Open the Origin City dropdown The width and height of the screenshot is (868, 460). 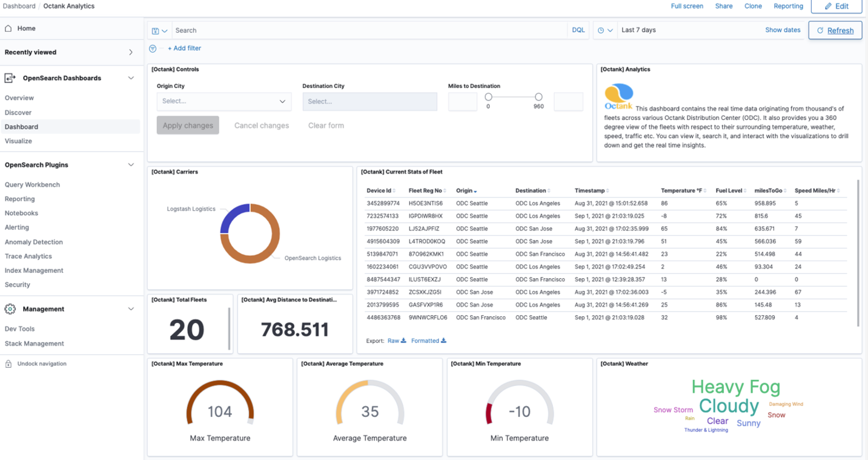point(224,101)
